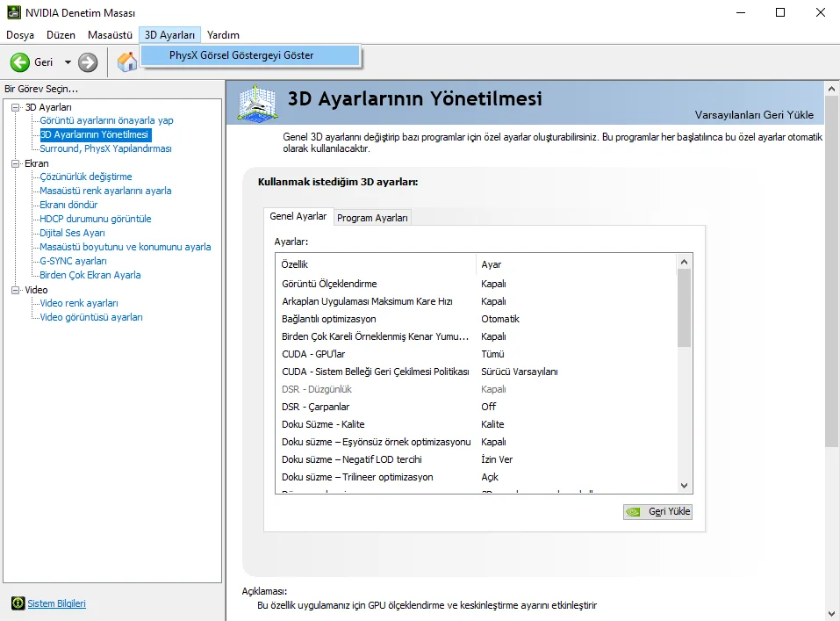Viewport: 840px width, 621px height.
Task: Select the DSR - Çarpanlar row
Action: click(x=477, y=407)
